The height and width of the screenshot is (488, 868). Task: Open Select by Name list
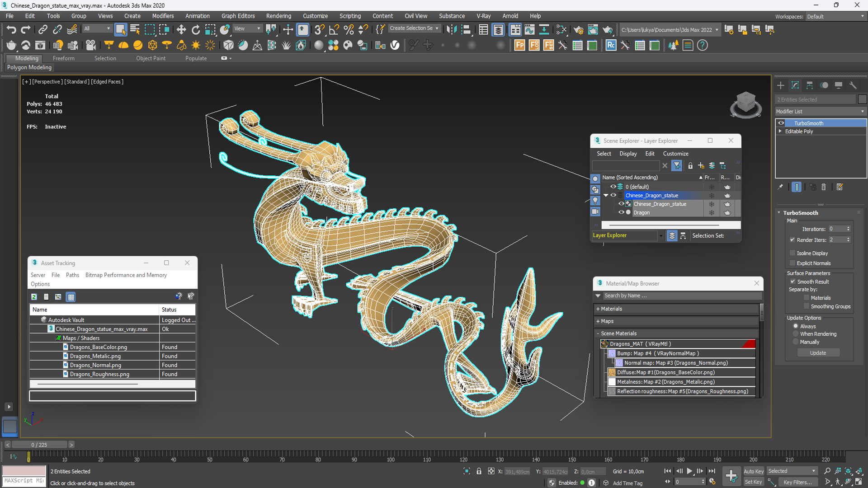(135, 30)
